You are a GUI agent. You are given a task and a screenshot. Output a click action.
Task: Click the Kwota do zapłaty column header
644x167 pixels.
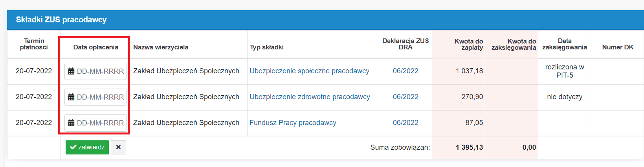[x=468, y=44]
